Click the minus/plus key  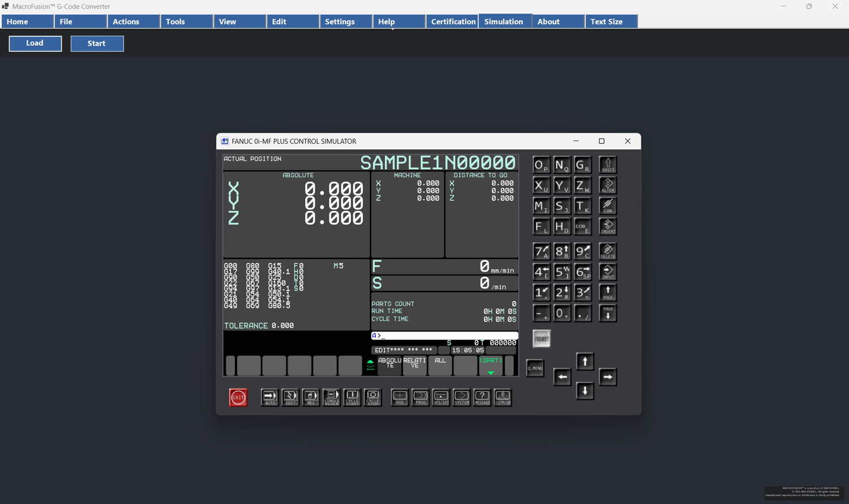(542, 313)
